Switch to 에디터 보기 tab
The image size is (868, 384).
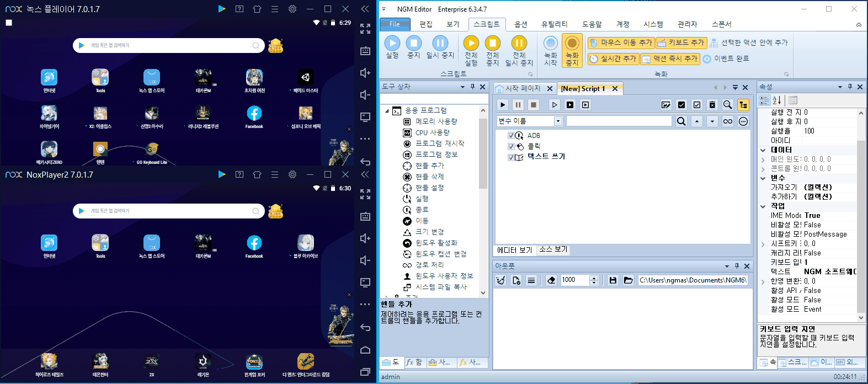tap(515, 250)
